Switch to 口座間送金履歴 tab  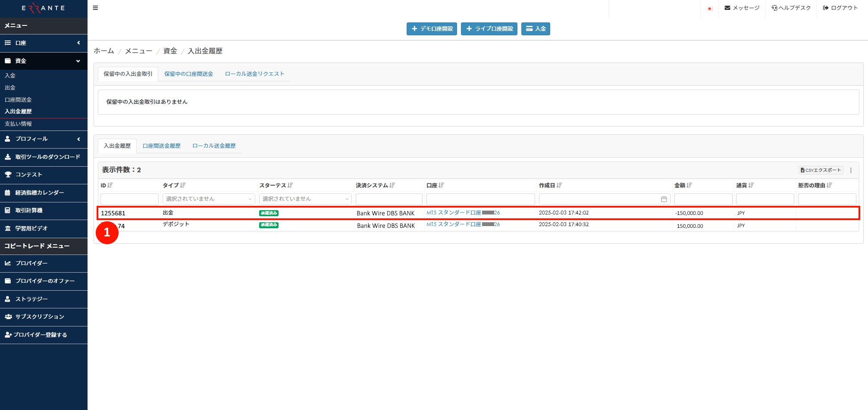pos(161,146)
